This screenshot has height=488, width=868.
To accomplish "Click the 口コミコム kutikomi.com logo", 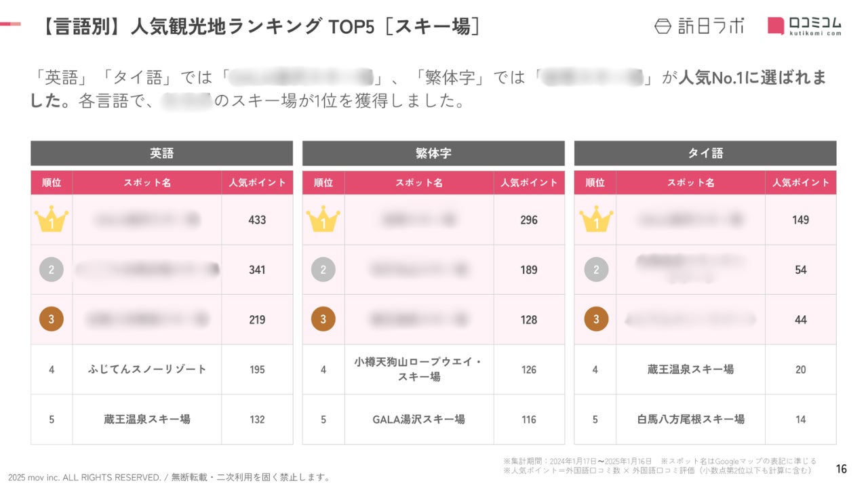I will click(804, 26).
